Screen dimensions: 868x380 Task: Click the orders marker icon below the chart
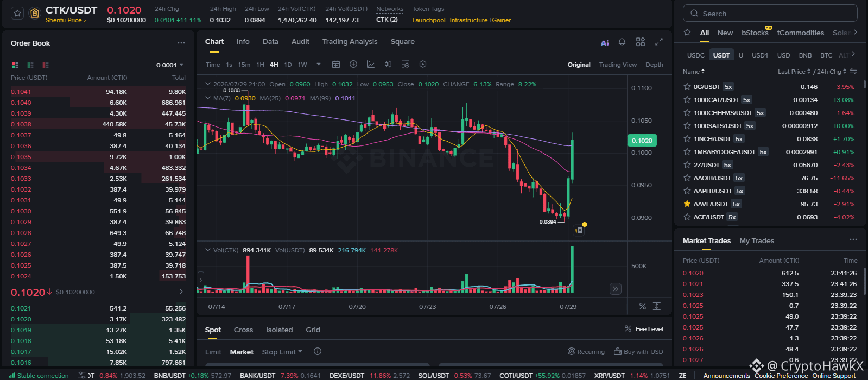(x=579, y=230)
